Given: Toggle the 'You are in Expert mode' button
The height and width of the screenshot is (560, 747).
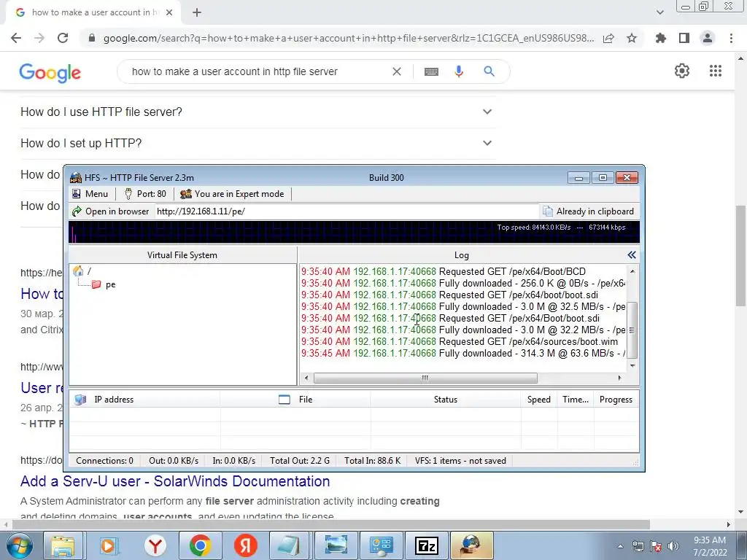Looking at the screenshot, I should click(233, 194).
